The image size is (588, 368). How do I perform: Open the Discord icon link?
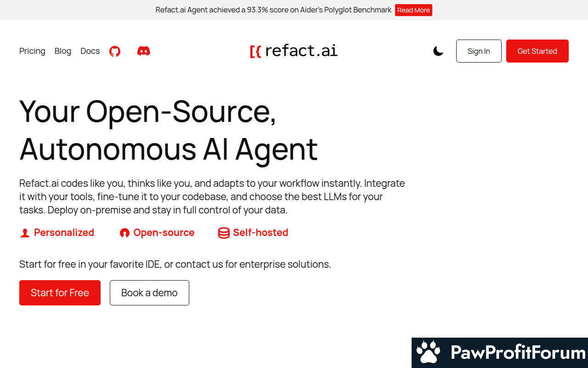pos(144,51)
